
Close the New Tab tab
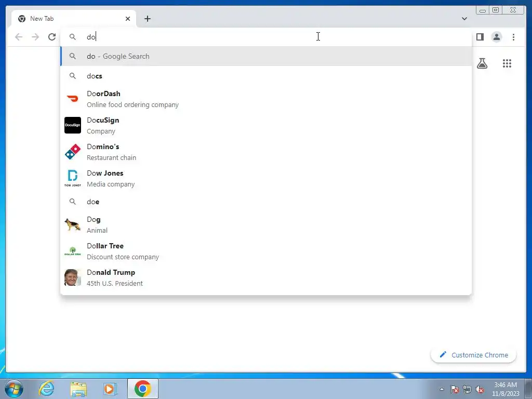coord(128,19)
